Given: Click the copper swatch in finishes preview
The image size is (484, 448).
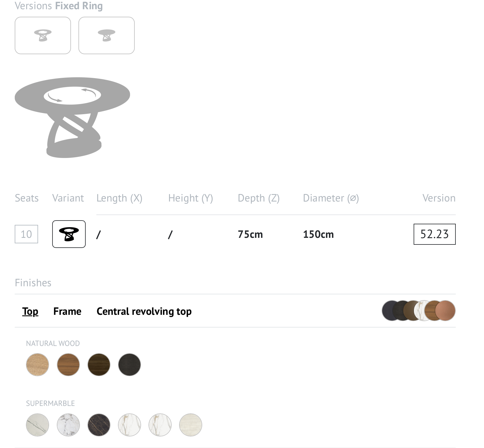Looking at the screenshot, I should click(445, 310).
